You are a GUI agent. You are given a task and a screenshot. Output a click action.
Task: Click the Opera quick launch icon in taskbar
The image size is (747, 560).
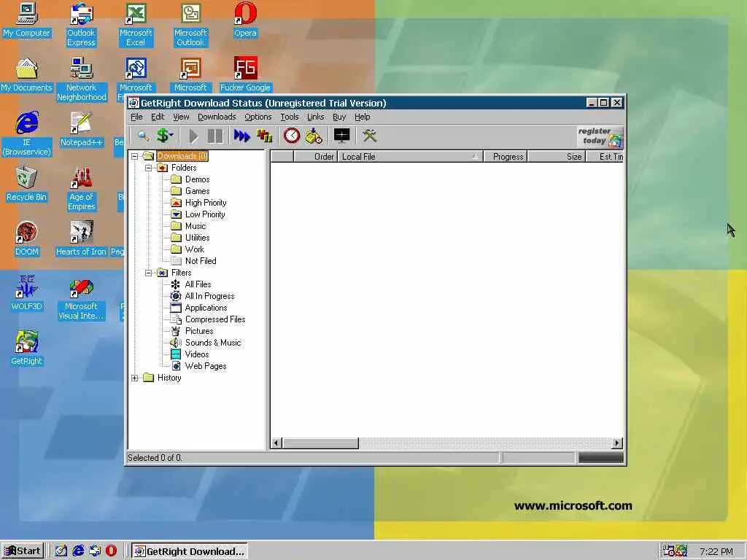(x=111, y=551)
